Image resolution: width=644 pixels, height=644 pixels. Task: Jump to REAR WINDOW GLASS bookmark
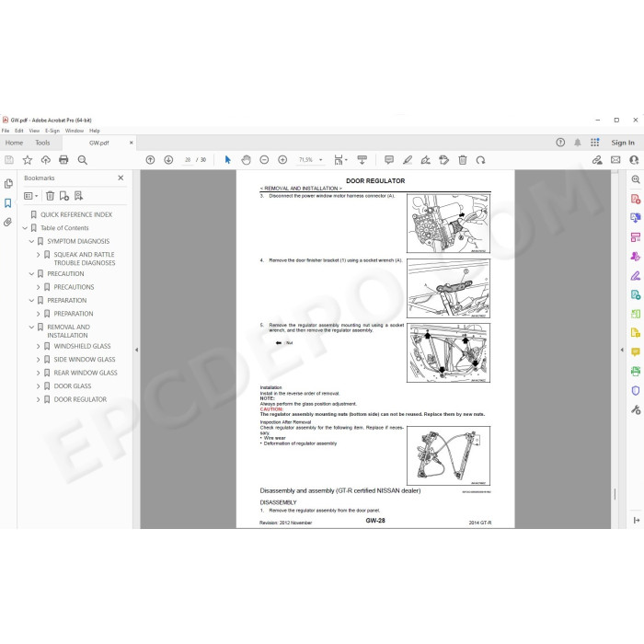tap(86, 373)
